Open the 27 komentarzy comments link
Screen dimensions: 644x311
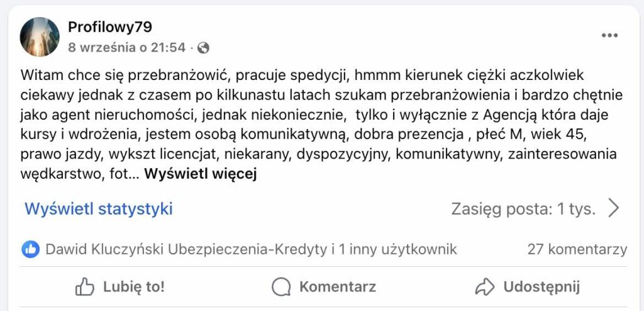(577, 249)
